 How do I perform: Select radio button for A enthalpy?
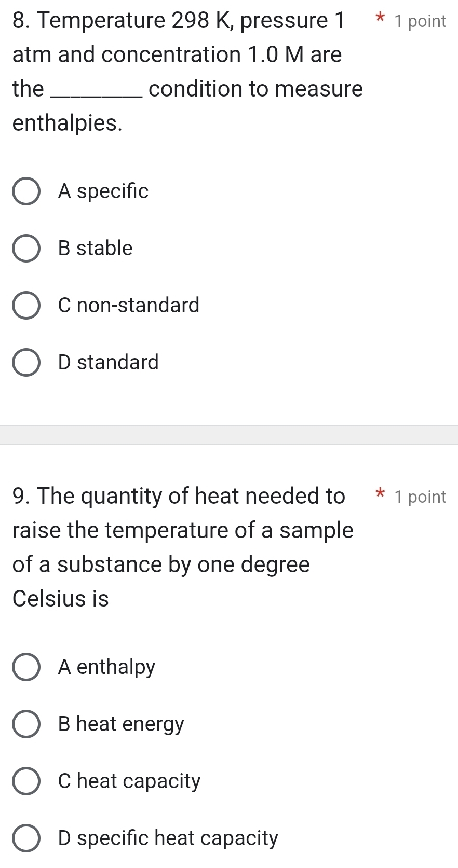point(26,668)
